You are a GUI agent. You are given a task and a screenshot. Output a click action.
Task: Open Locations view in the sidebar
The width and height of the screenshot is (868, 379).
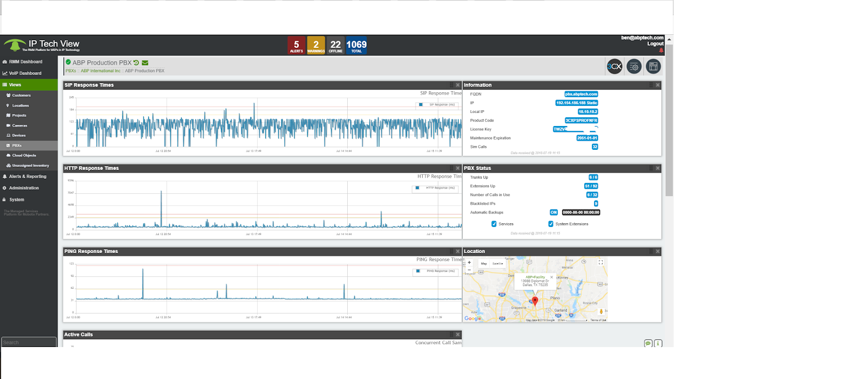coord(29,105)
